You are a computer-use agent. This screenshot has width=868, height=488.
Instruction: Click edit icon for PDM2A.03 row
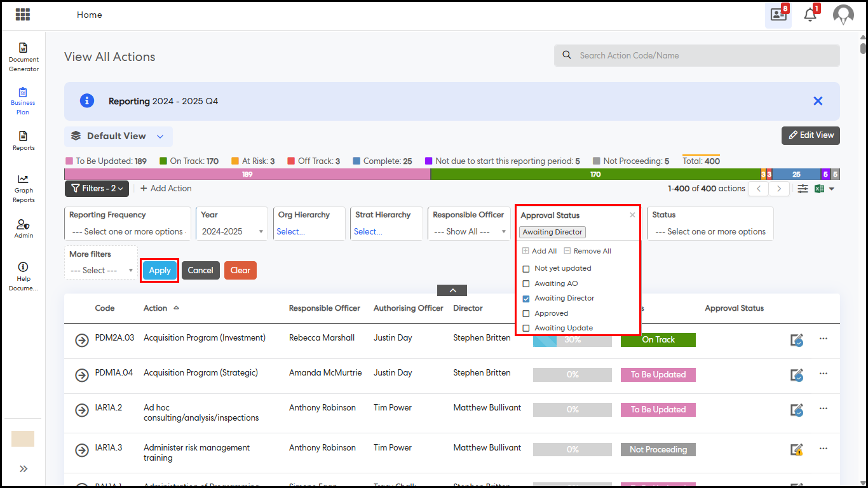coord(796,340)
